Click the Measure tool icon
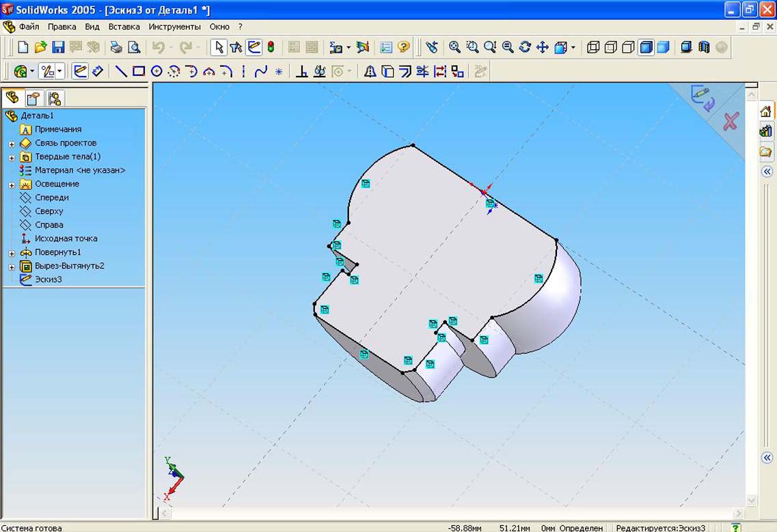Image resolution: width=777 pixels, height=532 pixels. click(x=336, y=47)
